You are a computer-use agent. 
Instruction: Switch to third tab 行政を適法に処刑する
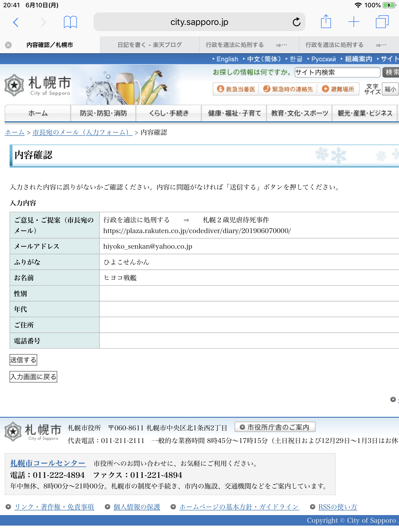coord(249,45)
